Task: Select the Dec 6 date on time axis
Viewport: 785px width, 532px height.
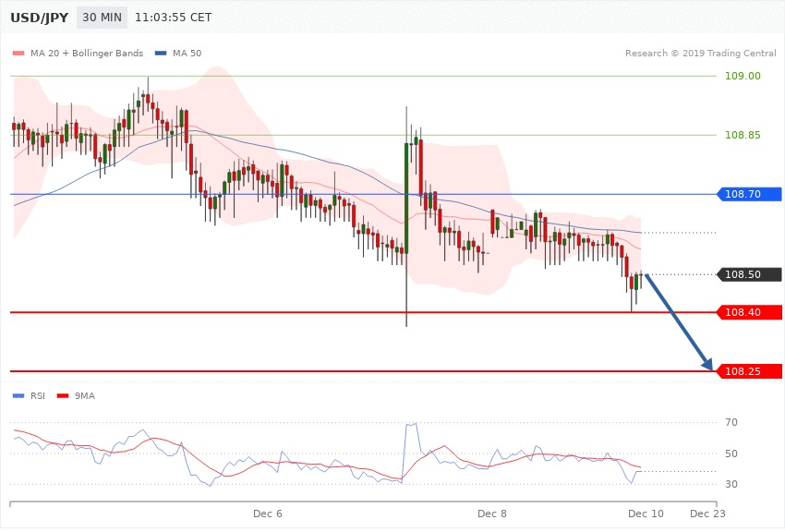Action: (x=267, y=513)
